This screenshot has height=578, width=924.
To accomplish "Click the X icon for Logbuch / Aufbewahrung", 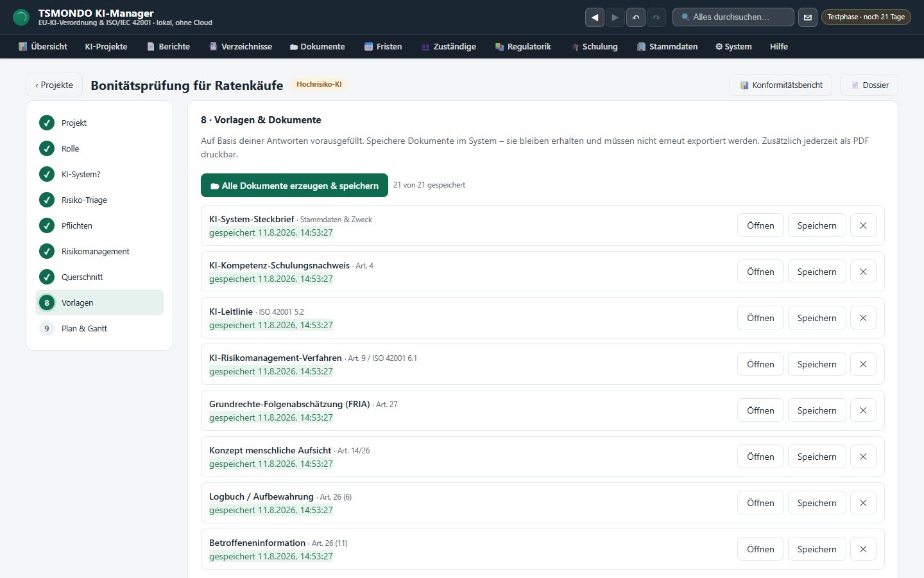I will click(863, 503).
